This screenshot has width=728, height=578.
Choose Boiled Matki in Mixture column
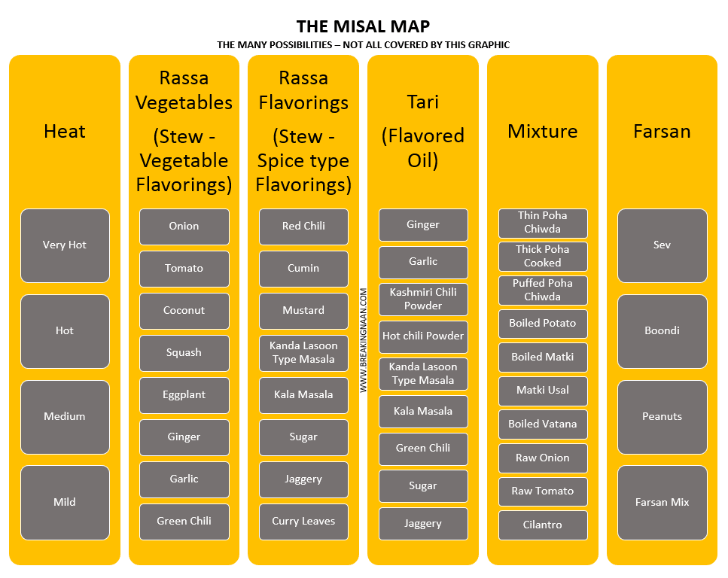(x=544, y=357)
